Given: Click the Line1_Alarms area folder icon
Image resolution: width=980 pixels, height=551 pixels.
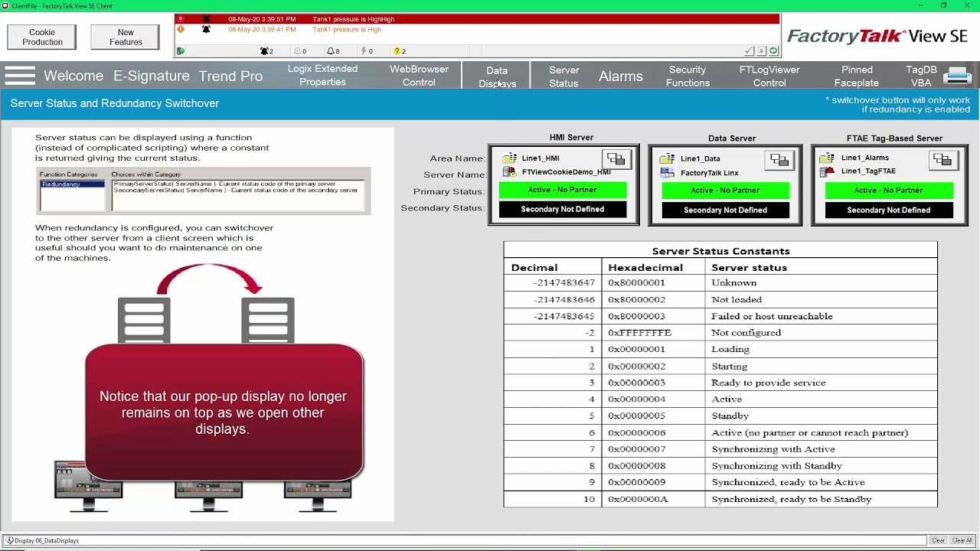Looking at the screenshot, I should click(826, 158).
